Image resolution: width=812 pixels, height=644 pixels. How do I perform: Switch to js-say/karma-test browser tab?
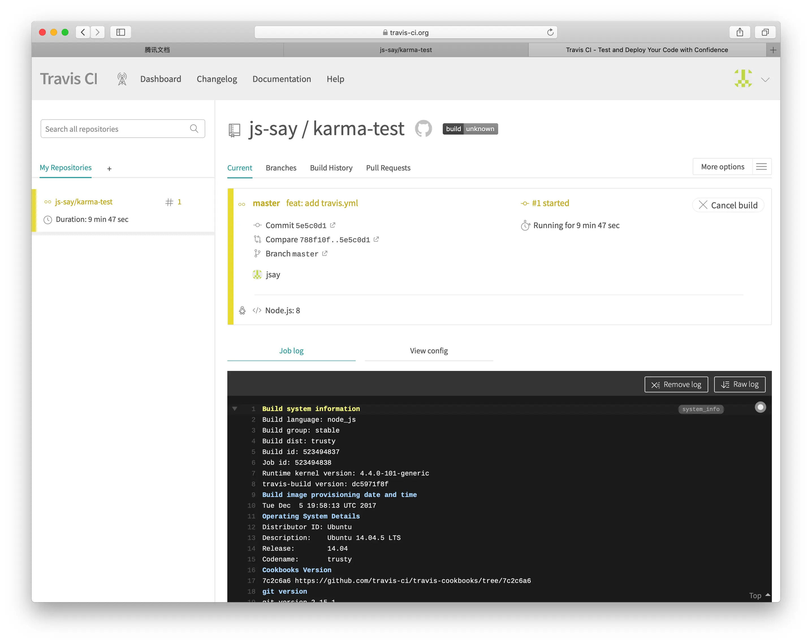pos(406,50)
